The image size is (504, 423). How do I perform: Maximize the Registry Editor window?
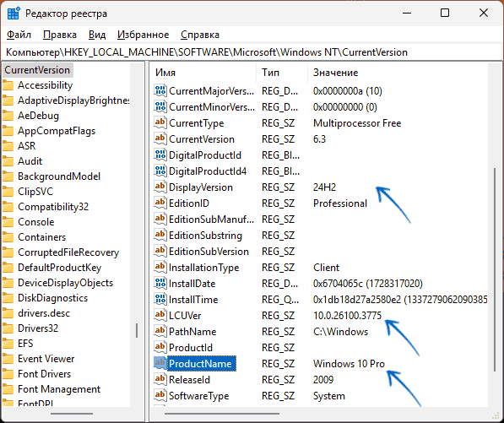click(445, 14)
